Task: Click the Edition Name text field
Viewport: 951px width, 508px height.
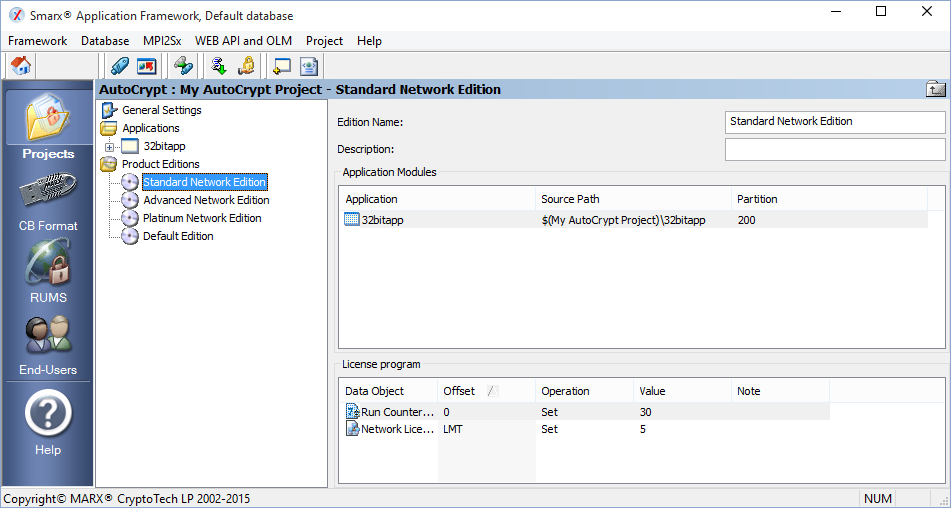Action: point(834,122)
